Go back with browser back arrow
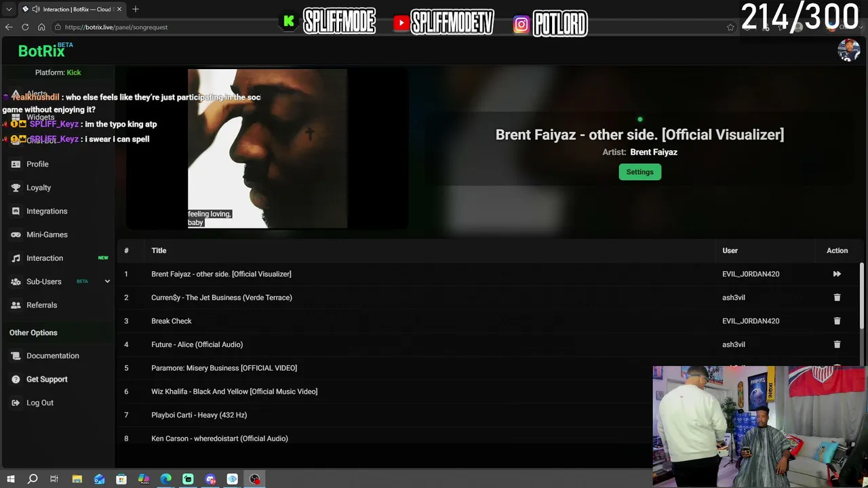 coord(9,27)
